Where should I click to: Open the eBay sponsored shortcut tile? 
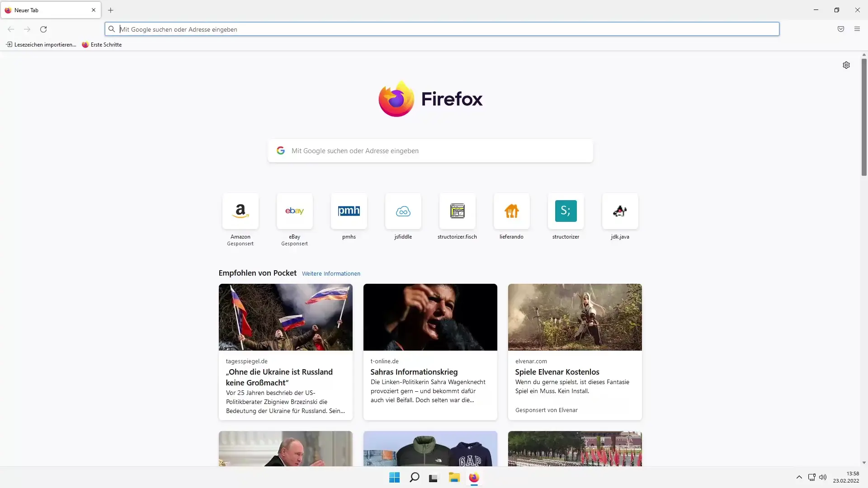coord(294,211)
